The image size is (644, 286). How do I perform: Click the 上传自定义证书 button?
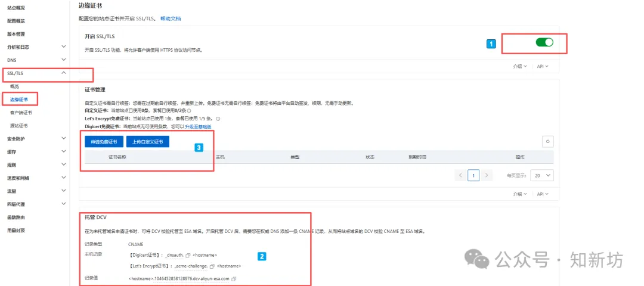pyautogui.click(x=148, y=142)
